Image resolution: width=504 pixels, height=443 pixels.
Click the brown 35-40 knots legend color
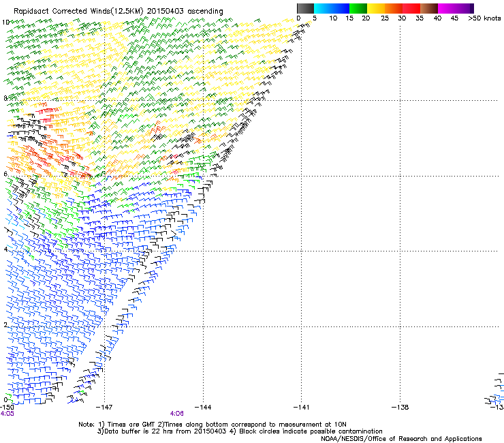pos(429,8)
